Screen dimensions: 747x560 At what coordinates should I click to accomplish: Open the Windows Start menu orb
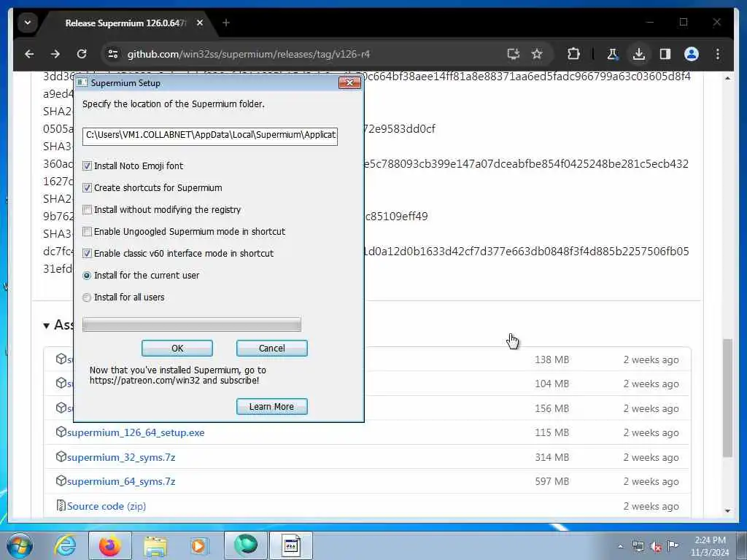pyautogui.click(x=19, y=545)
